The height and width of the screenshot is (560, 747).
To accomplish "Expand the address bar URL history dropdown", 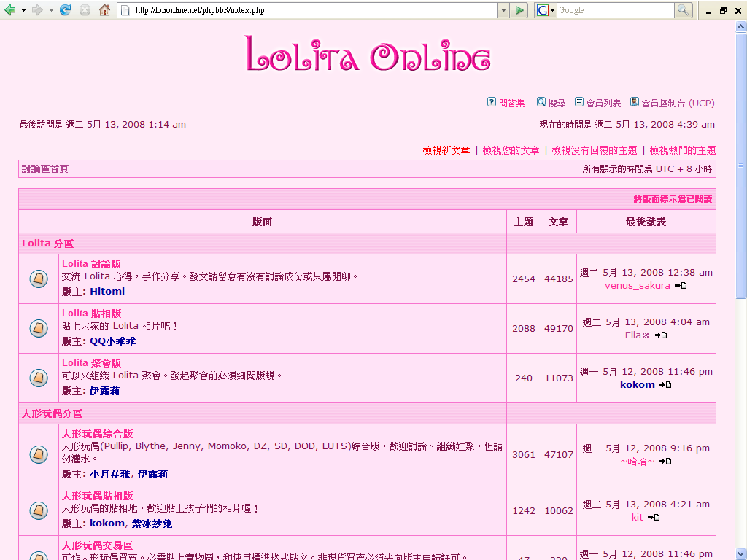I will pyautogui.click(x=503, y=10).
